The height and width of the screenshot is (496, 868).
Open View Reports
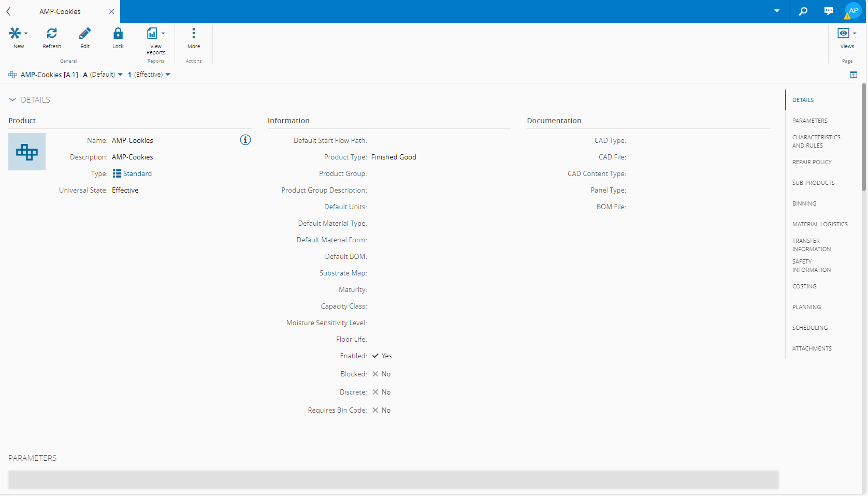click(153, 34)
